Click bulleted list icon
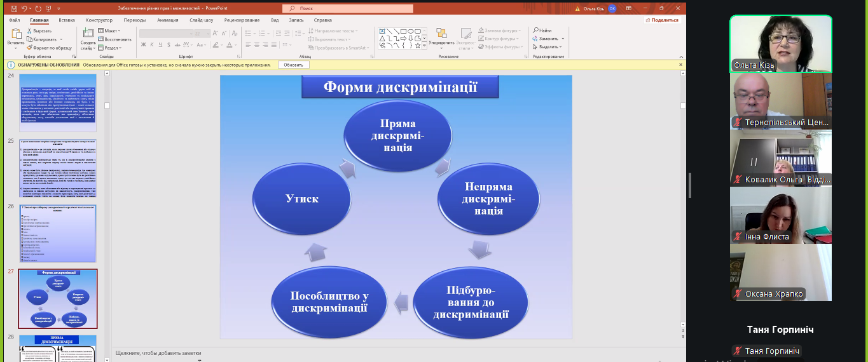868x362 pixels. (x=249, y=33)
